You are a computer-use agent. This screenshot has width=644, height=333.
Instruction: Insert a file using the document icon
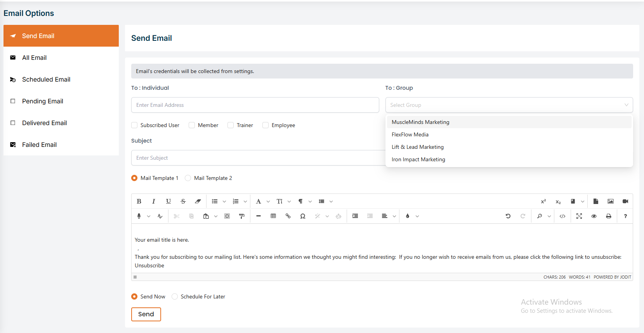point(596,201)
